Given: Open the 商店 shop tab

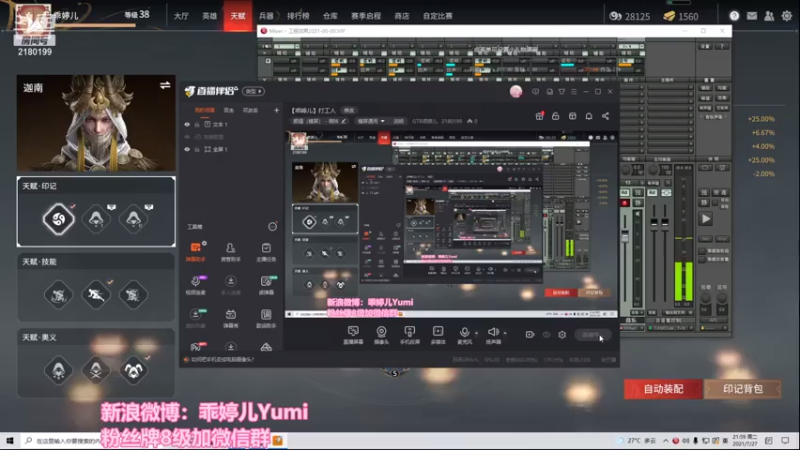Looking at the screenshot, I should point(402,16).
